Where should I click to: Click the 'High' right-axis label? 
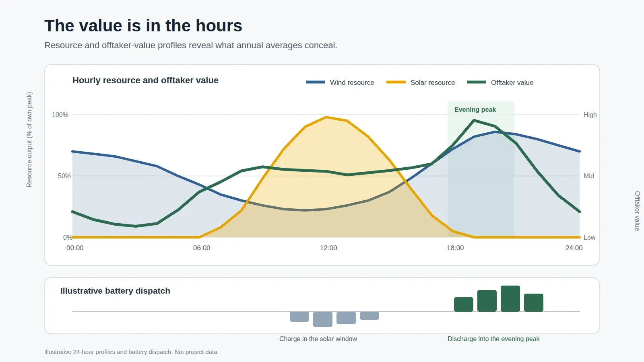coord(590,115)
